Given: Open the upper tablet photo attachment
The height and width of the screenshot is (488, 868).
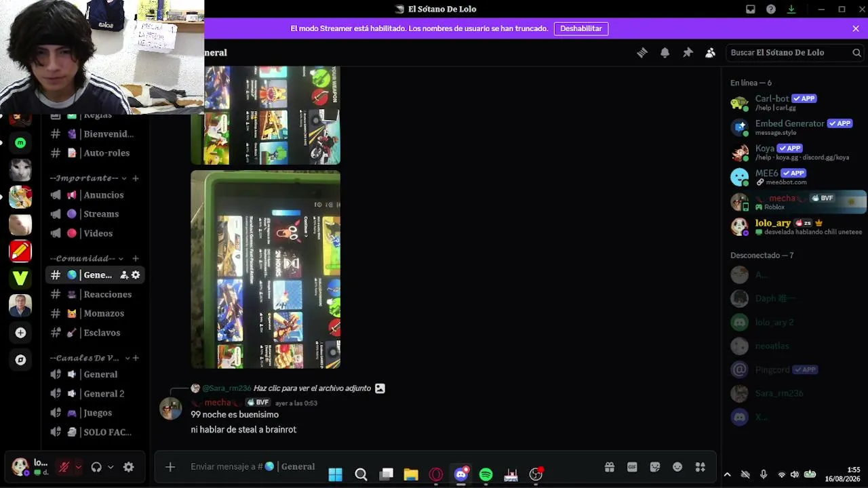Looking at the screenshot, I should pos(265,115).
